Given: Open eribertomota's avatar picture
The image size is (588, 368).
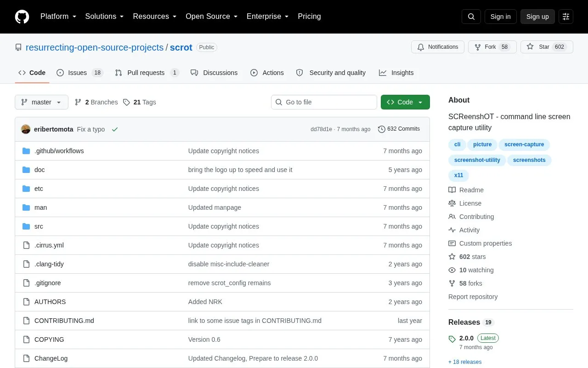Looking at the screenshot, I should 26,129.
